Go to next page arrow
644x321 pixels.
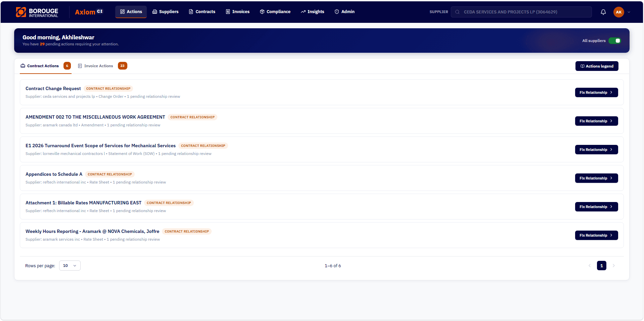(613, 266)
